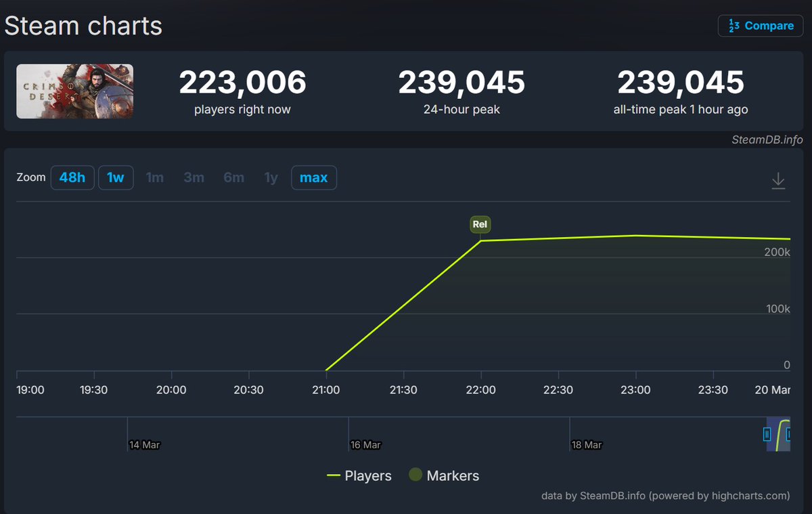
Task: Click the 24-hour peak label
Action: [461, 109]
